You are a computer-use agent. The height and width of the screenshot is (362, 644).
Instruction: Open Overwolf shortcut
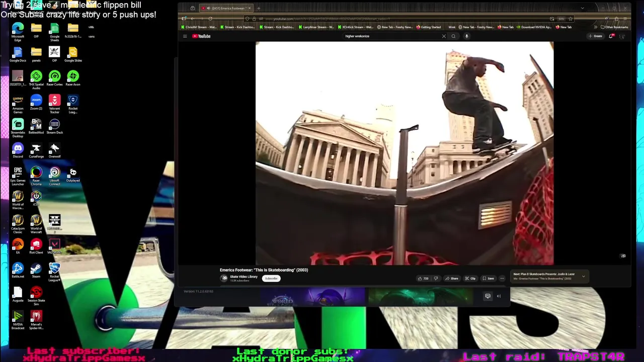pos(54,150)
